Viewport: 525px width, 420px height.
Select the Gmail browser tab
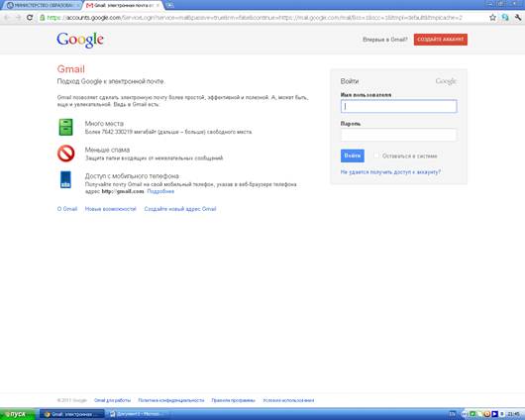point(123,5)
